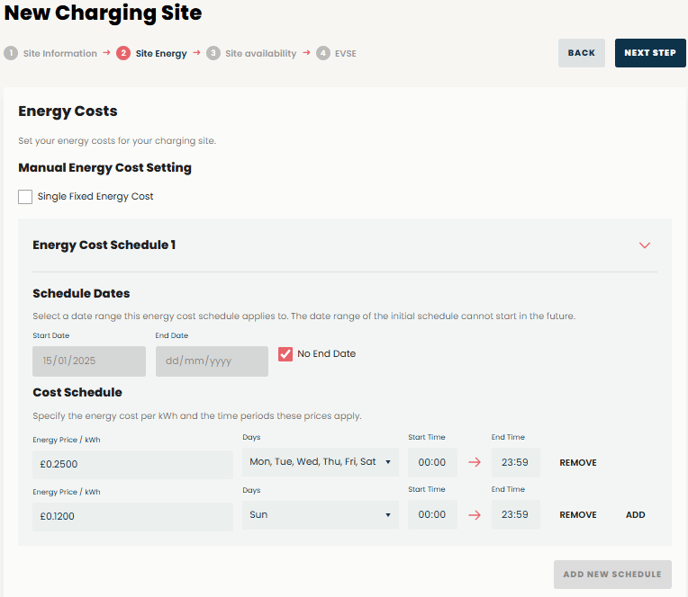Image resolution: width=688 pixels, height=597 pixels.
Task: Click the Energy Cost Schedule 1 heading
Action: click(104, 245)
